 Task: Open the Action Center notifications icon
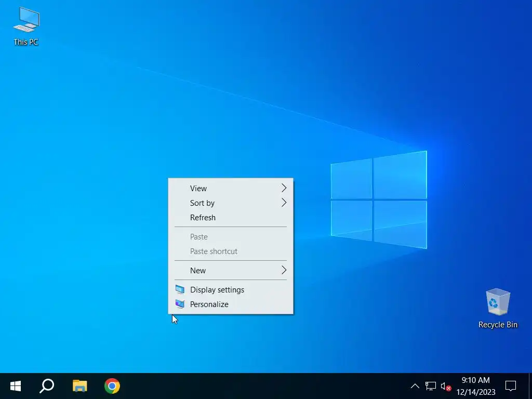coord(511,386)
